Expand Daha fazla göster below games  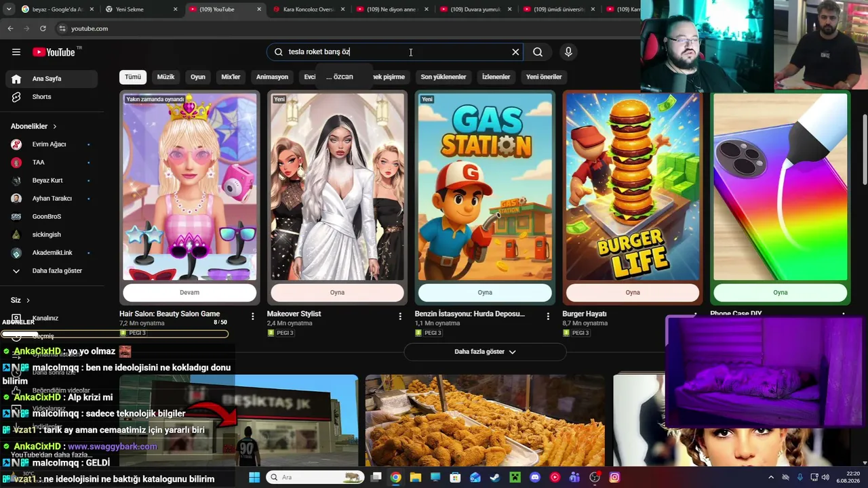tap(485, 352)
